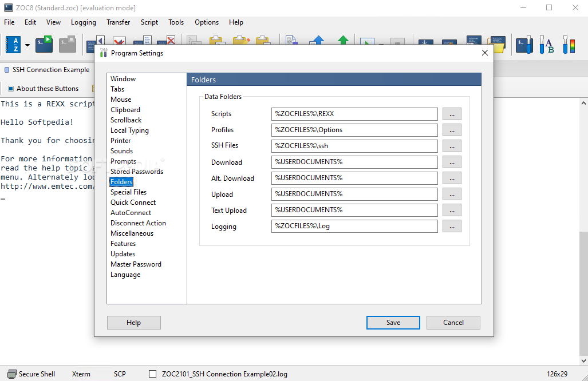Browse for the Download folder
This screenshot has width=588, height=381.
click(x=452, y=162)
